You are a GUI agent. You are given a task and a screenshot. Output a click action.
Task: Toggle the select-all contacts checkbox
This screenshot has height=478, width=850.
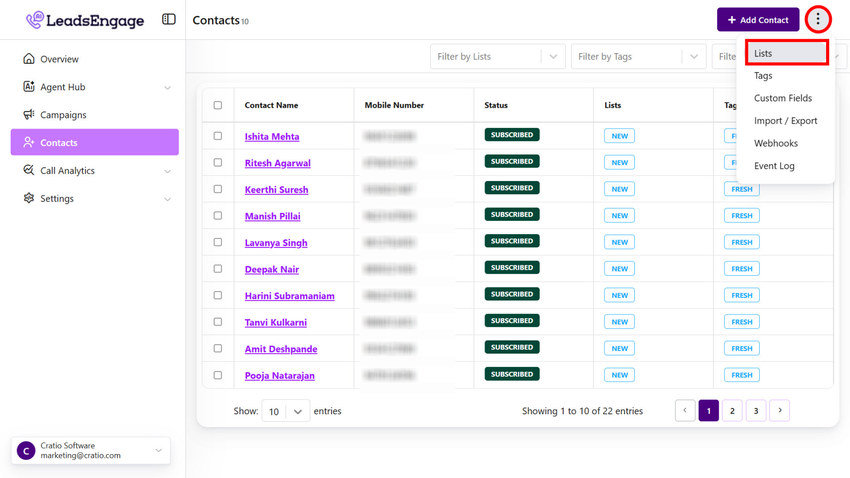pyautogui.click(x=218, y=105)
